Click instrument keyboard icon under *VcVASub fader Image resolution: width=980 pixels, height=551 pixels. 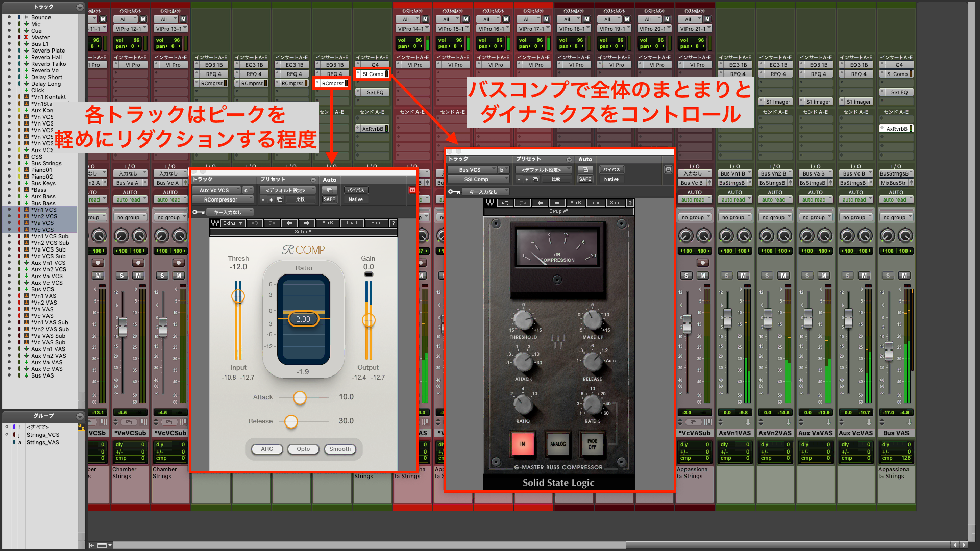(x=708, y=422)
